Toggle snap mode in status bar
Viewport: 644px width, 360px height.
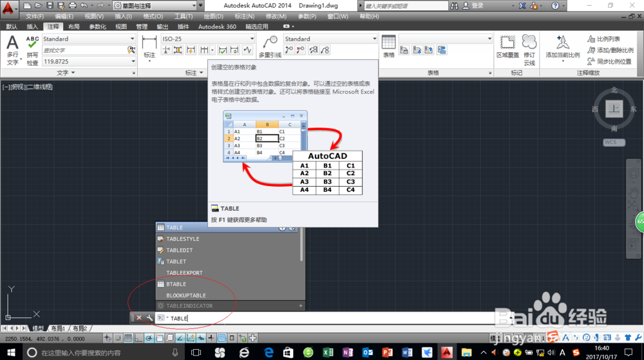coord(118,338)
